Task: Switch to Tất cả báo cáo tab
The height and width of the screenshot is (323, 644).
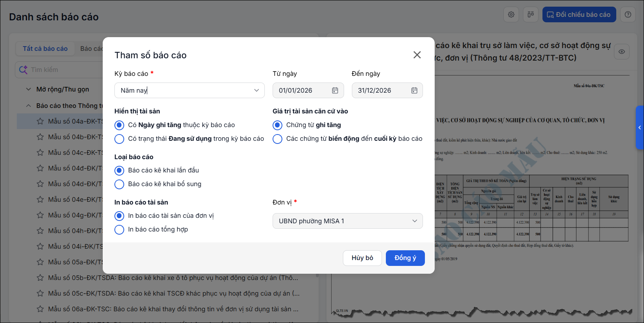Action: (45, 48)
